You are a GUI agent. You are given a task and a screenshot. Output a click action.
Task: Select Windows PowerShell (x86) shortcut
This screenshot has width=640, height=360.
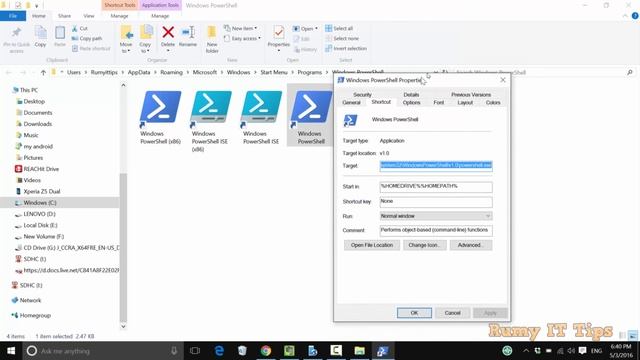(x=160, y=118)
